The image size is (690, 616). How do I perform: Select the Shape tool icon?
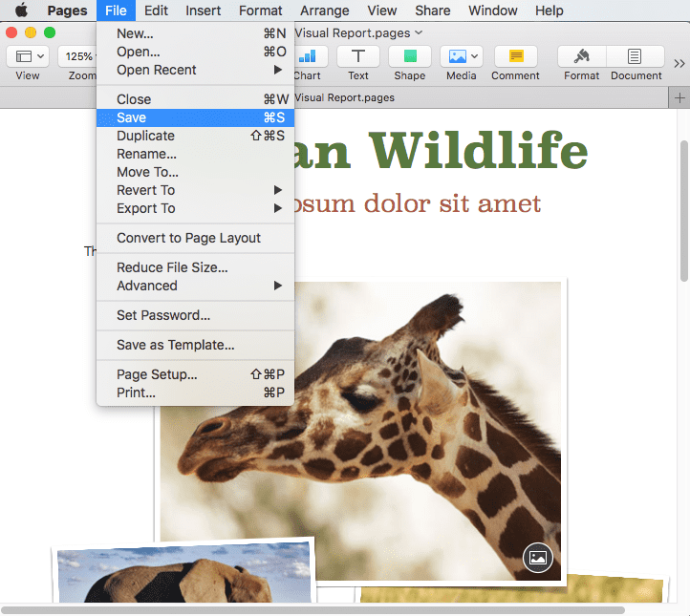pos(409,56)
